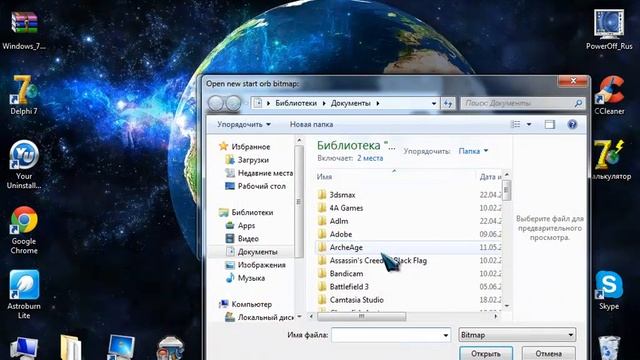Click the Документы breadcrumb in the address bar
The width and height of the screenshot is (640, 360).
(x=351, y=103)
